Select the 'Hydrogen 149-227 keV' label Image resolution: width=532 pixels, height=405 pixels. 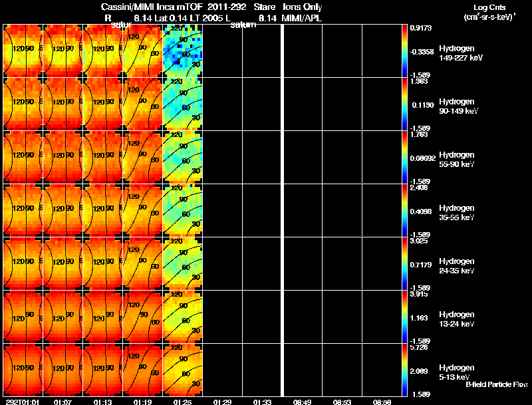(460, 53)
